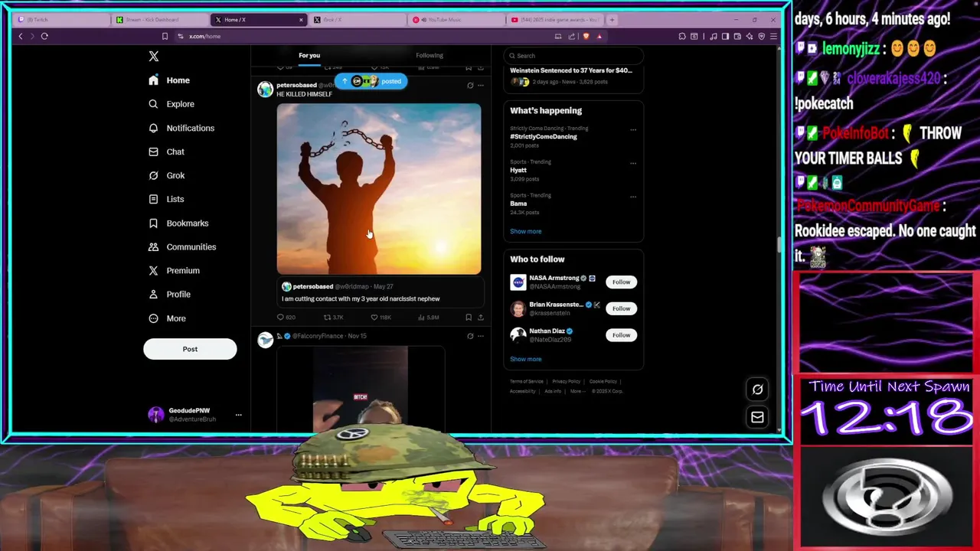980x551 pixels.
Task: Reload the page in the browser
Action: click(x=44, y=36)
